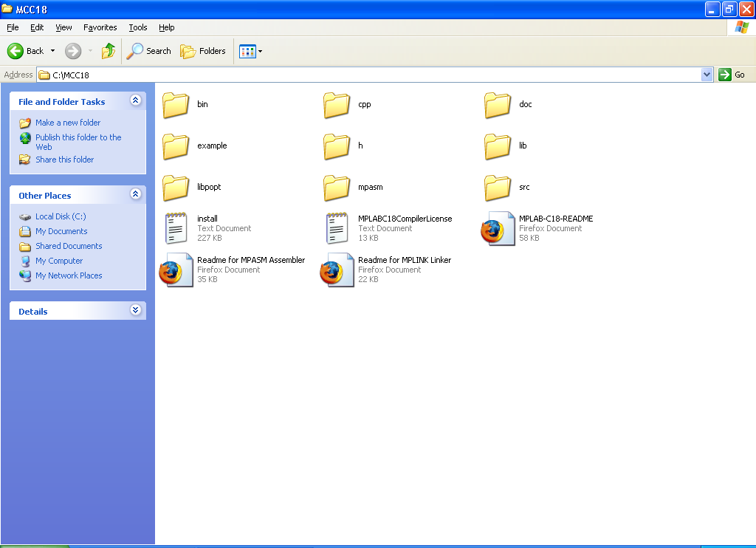Click the Windows flag logo
Screen dimensions: 756x548
pos(741,27)
